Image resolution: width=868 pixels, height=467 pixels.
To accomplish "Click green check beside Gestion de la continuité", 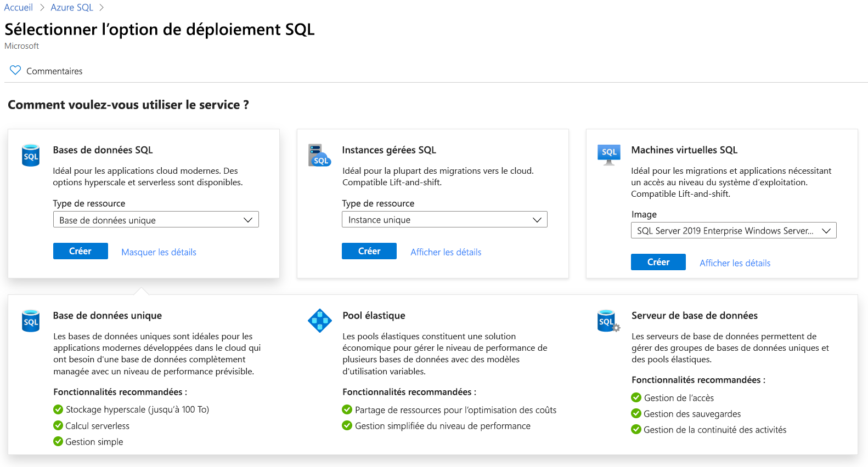I will click(636, 429).
